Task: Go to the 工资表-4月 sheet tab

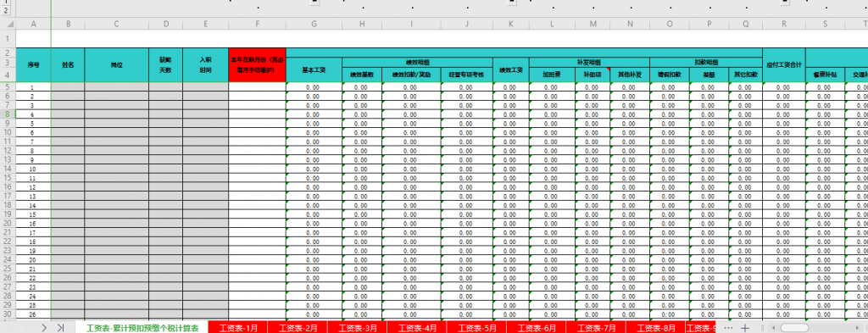Action: [417, 327]
